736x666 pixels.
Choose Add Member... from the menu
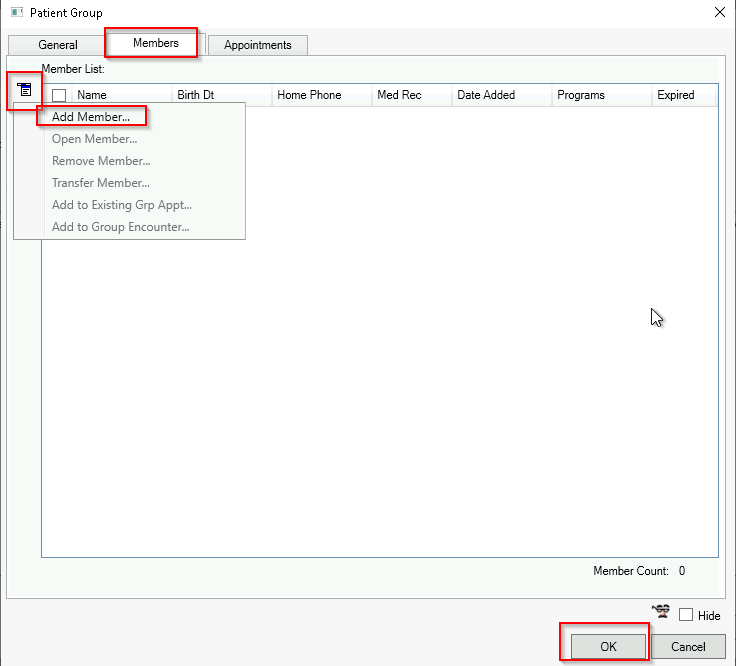[91, 117]
